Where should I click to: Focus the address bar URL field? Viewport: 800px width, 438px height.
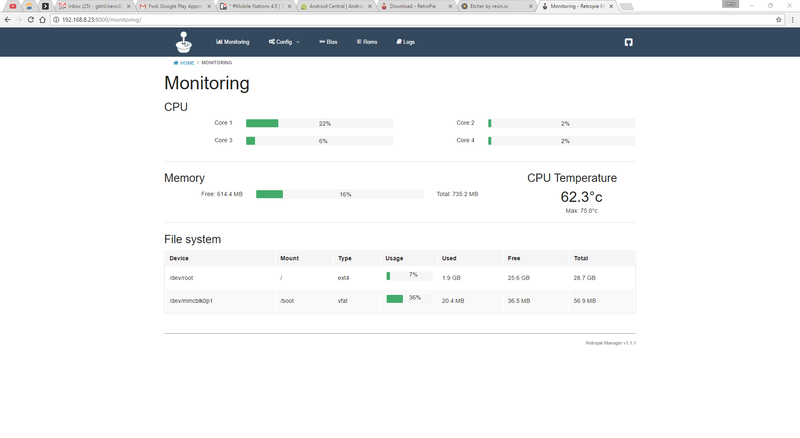[x=416, y=19]
